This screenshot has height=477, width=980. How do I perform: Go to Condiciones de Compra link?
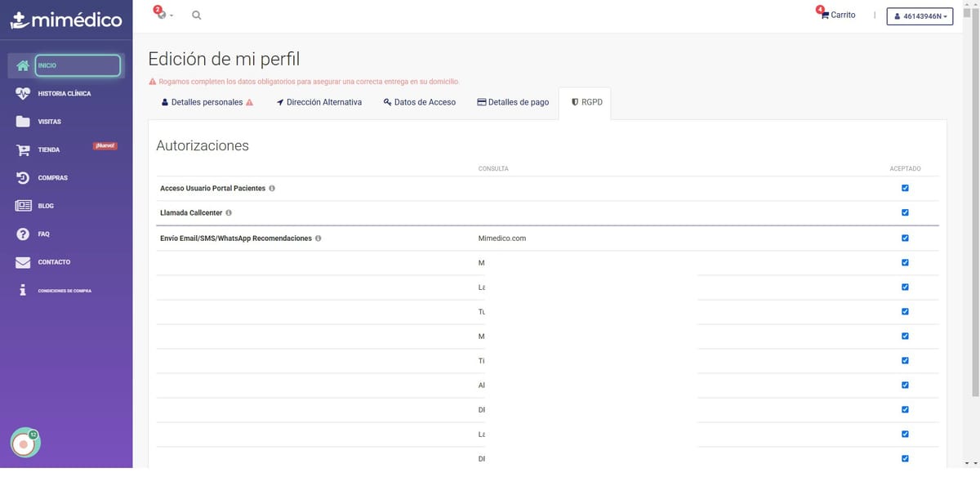coord(64,291)
